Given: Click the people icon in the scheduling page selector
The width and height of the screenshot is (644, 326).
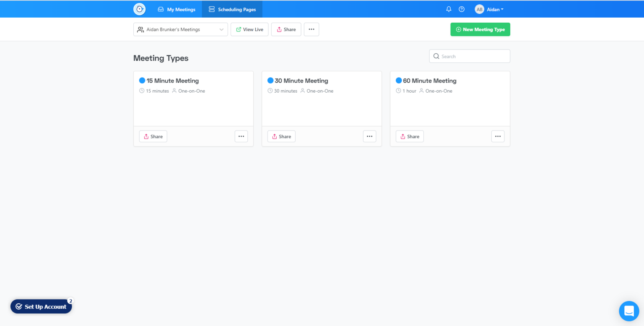Looking at the screenshot, I should (x=140, y=29).
